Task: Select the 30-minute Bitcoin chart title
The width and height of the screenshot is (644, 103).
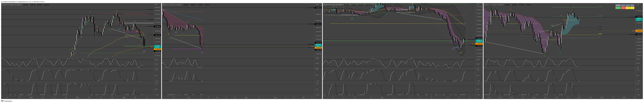Action: [494, 5]
